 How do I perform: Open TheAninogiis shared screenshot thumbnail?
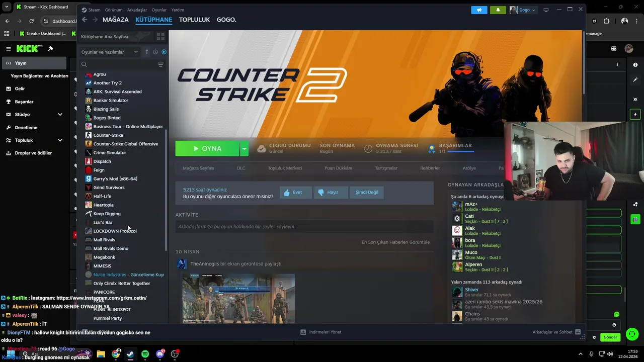pyautogui.click(x=238, y=299)
